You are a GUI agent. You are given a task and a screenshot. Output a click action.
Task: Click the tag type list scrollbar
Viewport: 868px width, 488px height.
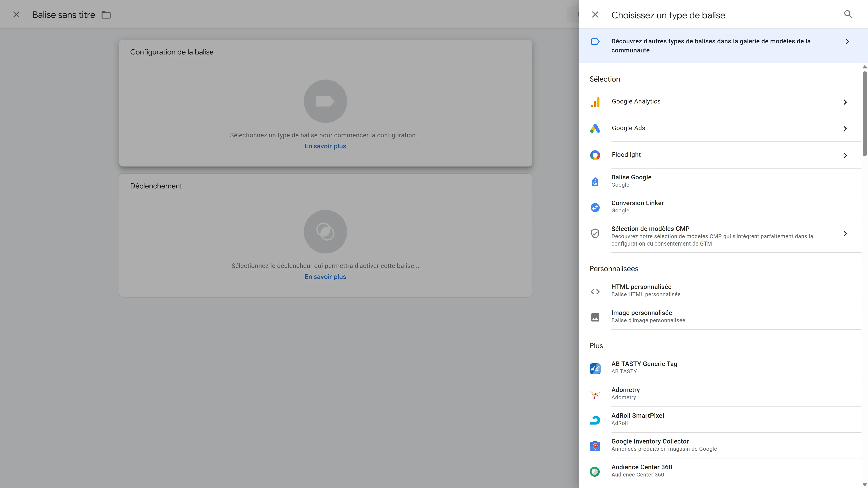pos(864,114)
